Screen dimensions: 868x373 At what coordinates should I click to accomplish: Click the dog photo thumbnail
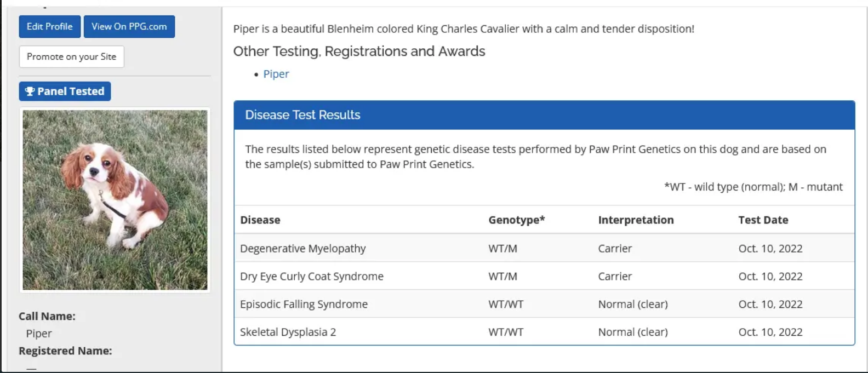pyautogui.click(x=115, y=200)
